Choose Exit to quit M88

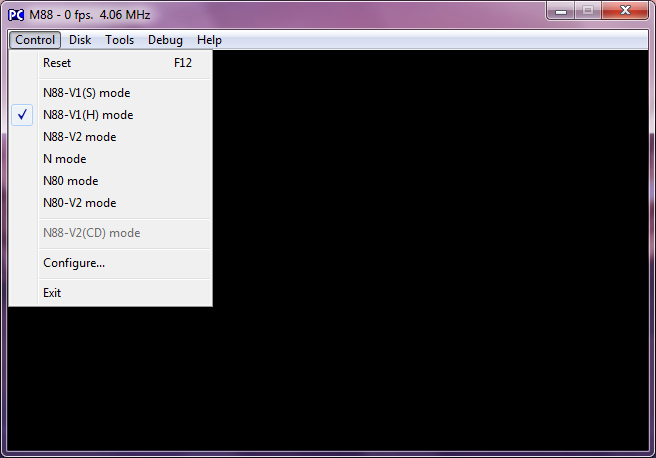52,293
